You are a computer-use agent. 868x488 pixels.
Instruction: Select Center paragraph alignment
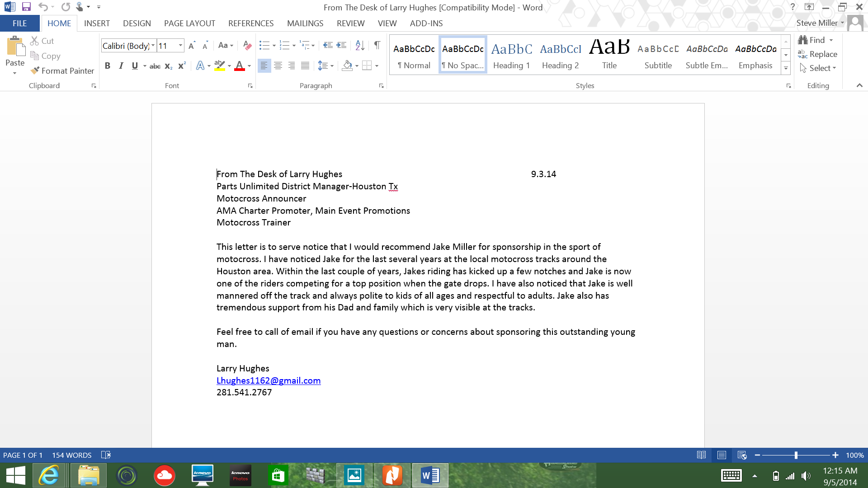coord(278,66)
